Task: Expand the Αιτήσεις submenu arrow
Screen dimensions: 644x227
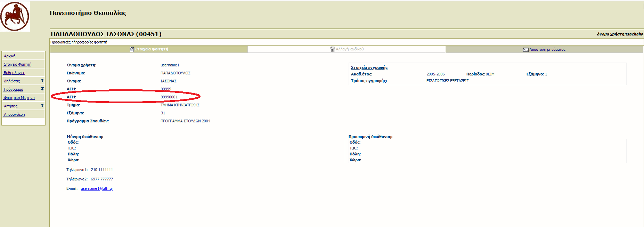Action: pos(42,106)
